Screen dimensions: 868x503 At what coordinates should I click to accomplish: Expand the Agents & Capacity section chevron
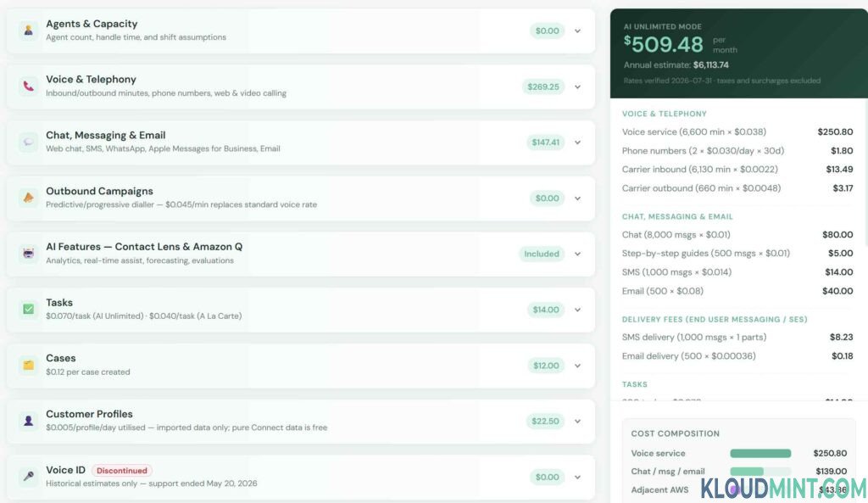tap(577, 31)
